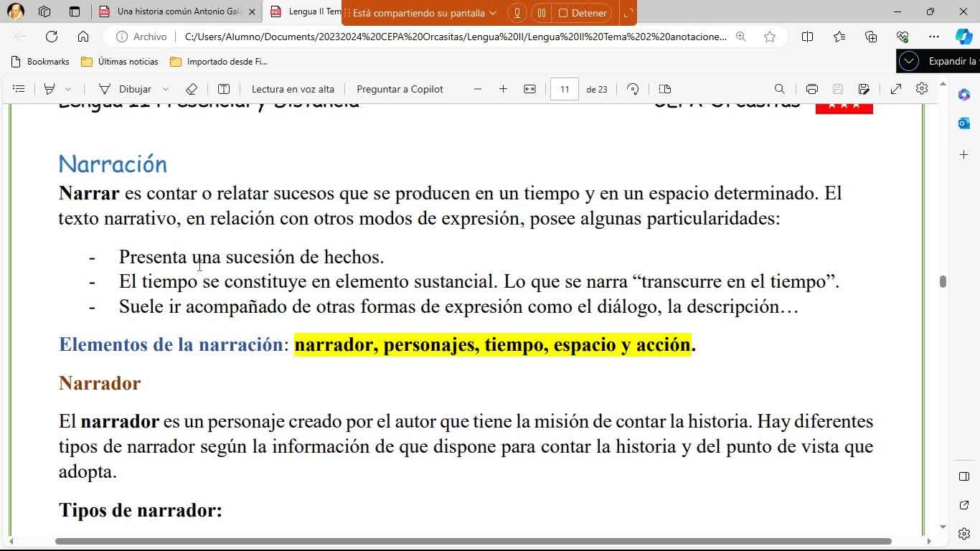The height and width of the screenshot is (551, 980).
Task: Open Edge Workspaces menu
Action: (x=44, y=11)
